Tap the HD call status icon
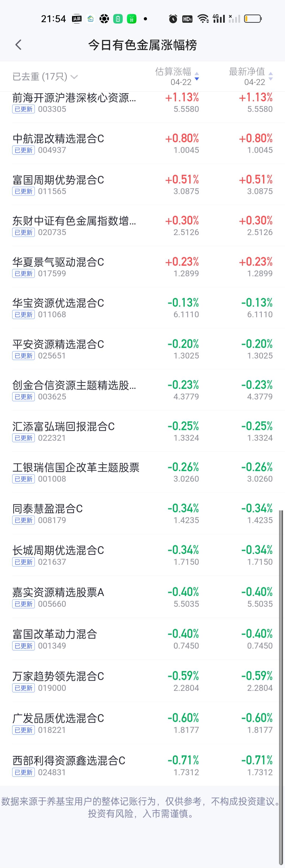 [x=187, y=19]
